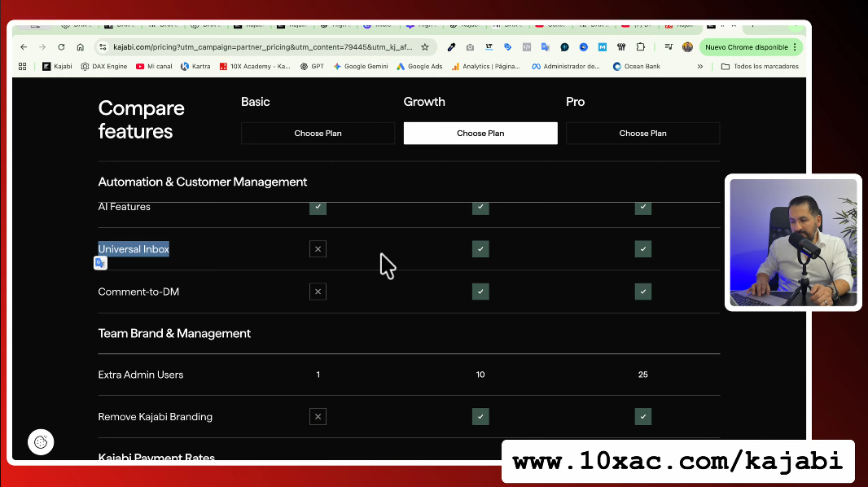Click Growth checkmark for Remove Kajabi Branding
The image size is (868, 487).
[x=480, y=417]
